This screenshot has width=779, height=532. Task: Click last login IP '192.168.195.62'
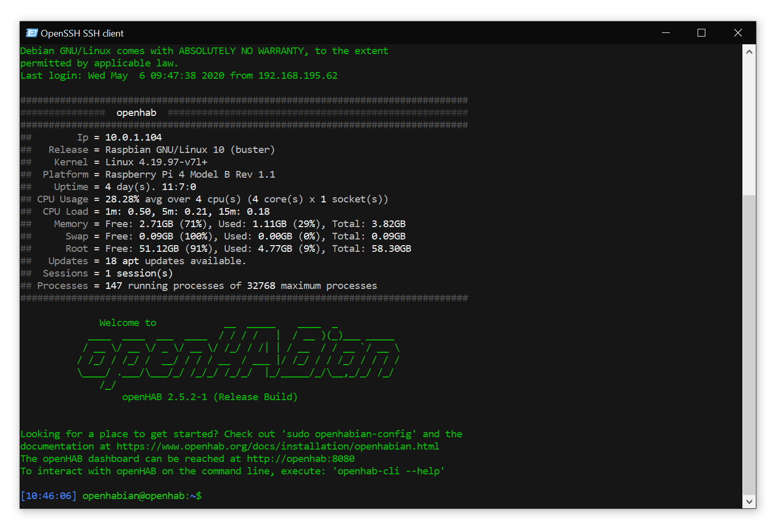[298, 76]
